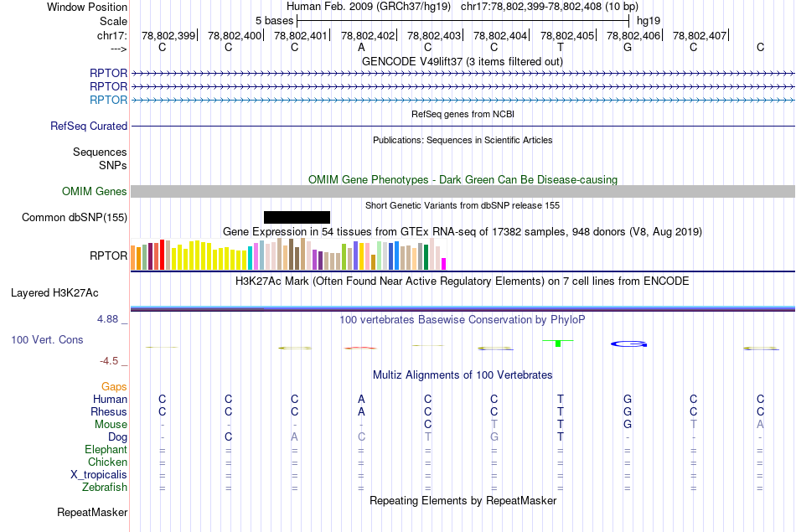796x532 pixels.
Task: Click chr17:78,802,399-78,802,408 (10 bp) coordinates
Action: (x=550, y=7)
